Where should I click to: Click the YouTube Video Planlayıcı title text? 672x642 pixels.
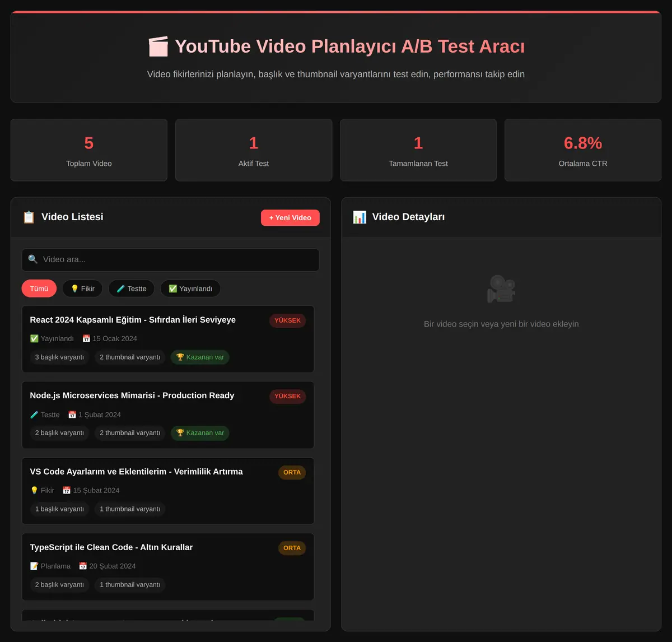point(350,46)
